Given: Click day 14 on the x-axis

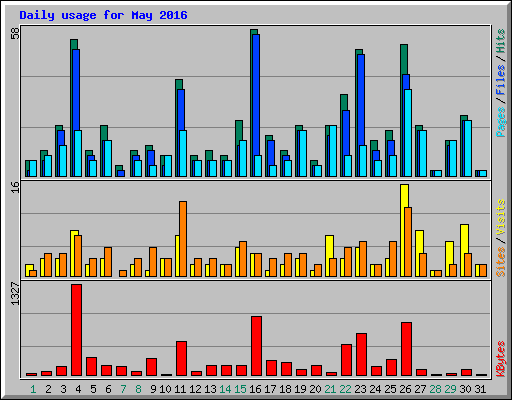Looking at the screenshot, I should 225,389.
